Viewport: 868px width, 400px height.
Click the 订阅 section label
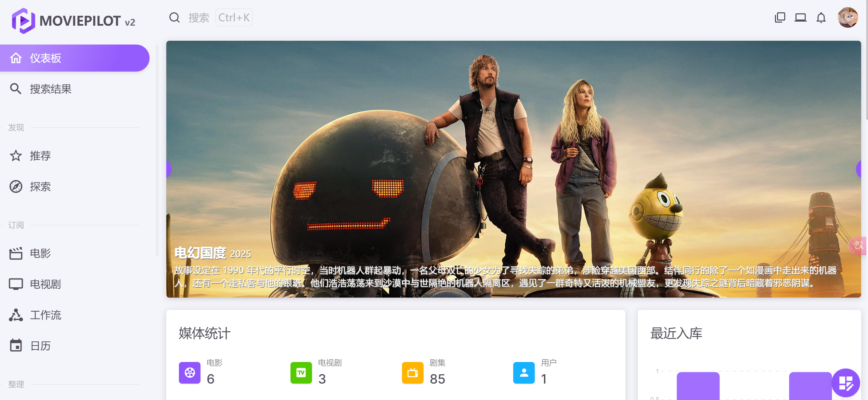pyautogui.click(x=16, y=225)
